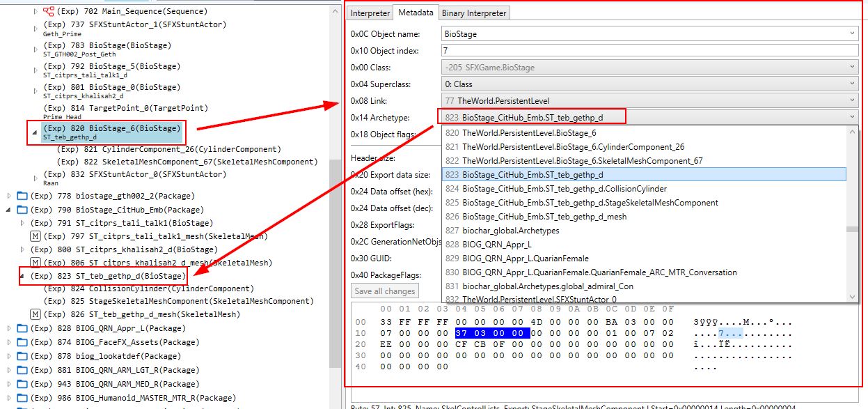Select option 827 biochar_global.Archetypes
Viewport: 868px width, 409px height.
tap(645, 231)
